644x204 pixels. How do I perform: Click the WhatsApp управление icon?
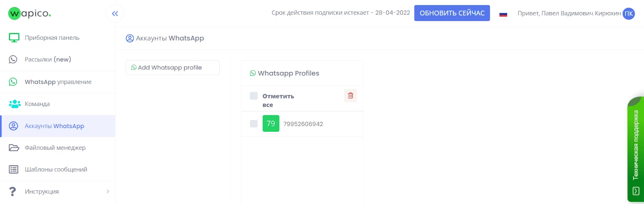point(13,82)
